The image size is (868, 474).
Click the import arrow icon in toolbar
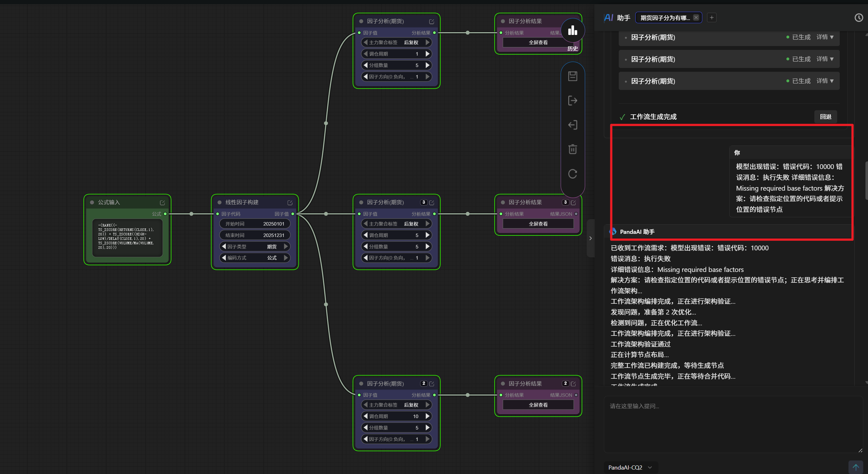pyautogui.click(x=572, y=125)
